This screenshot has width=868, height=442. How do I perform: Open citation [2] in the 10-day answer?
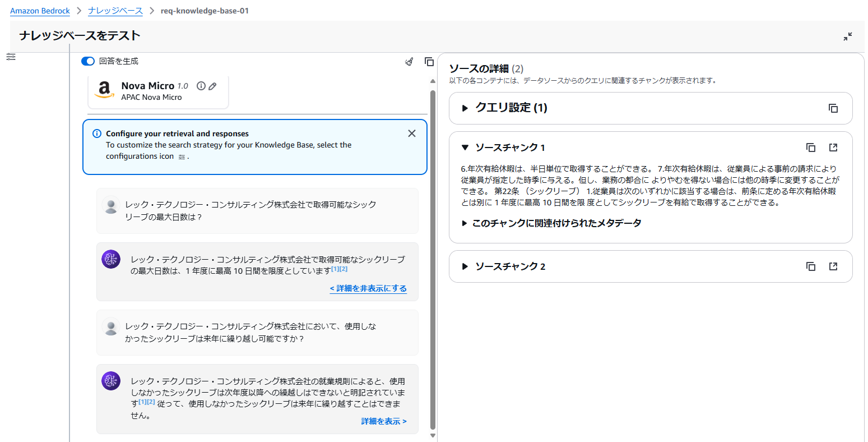tap(344, 269)
